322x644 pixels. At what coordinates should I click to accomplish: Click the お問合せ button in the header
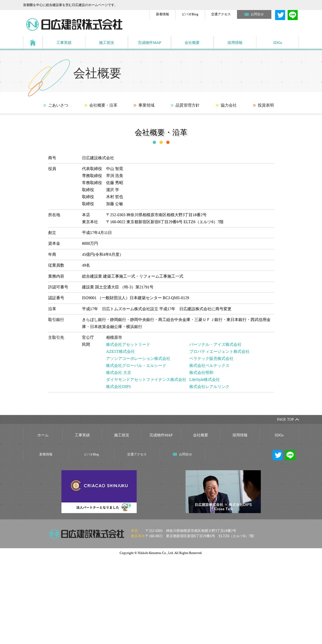pos(254,14)
